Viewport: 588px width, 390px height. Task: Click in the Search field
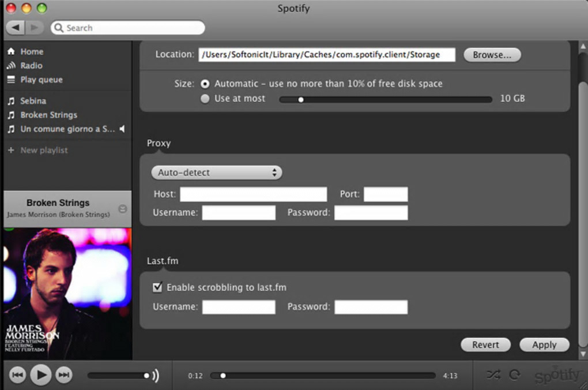tap(128, 28)
